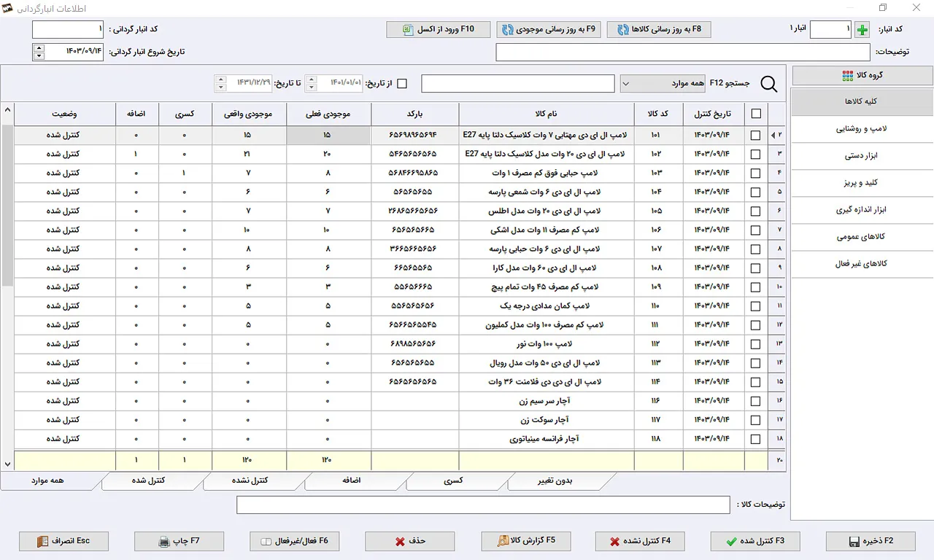Click the to-date (تا تاریخ) spinner arrows

(x=220, y=84)
